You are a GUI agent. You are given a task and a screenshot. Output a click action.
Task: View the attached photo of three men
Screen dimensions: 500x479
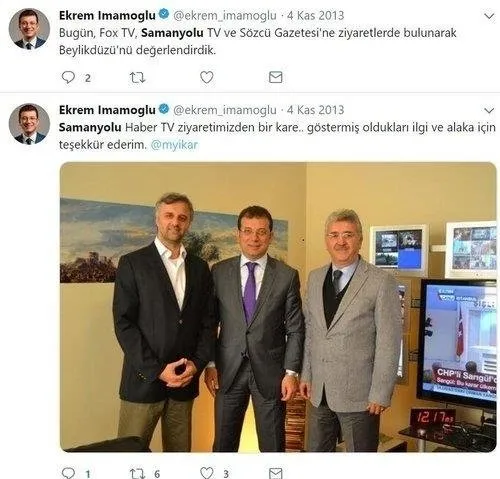pyautogui.click(x=278, y=307)
